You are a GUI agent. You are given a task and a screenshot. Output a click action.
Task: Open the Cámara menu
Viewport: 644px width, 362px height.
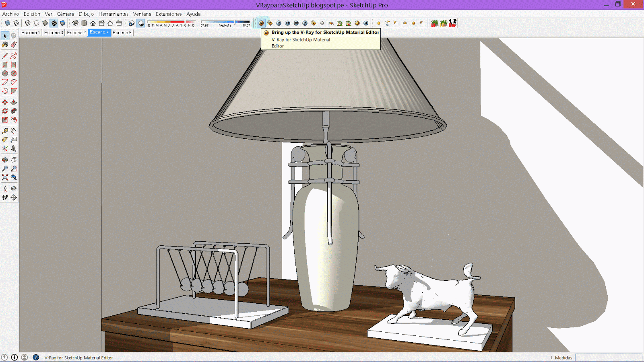(x=65, y=14)
